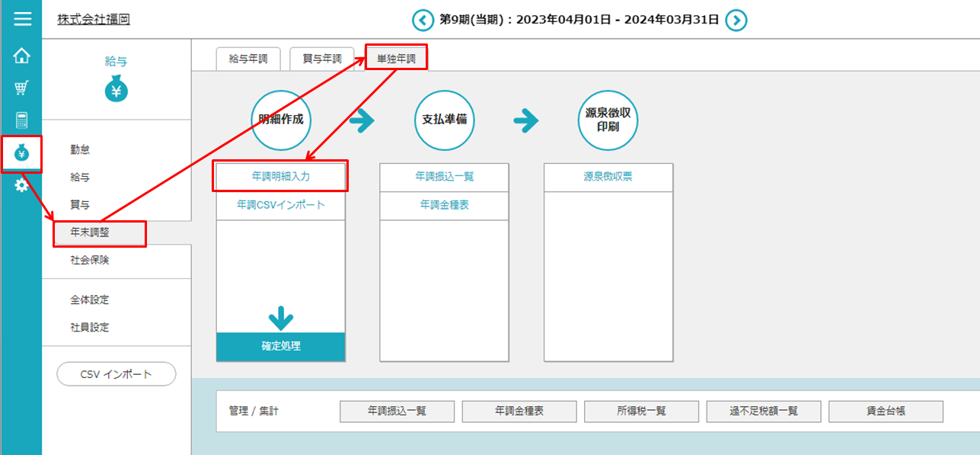980x455 pixels.
Task: Select the 単独年調 tab
Action: tap(395, 56)
